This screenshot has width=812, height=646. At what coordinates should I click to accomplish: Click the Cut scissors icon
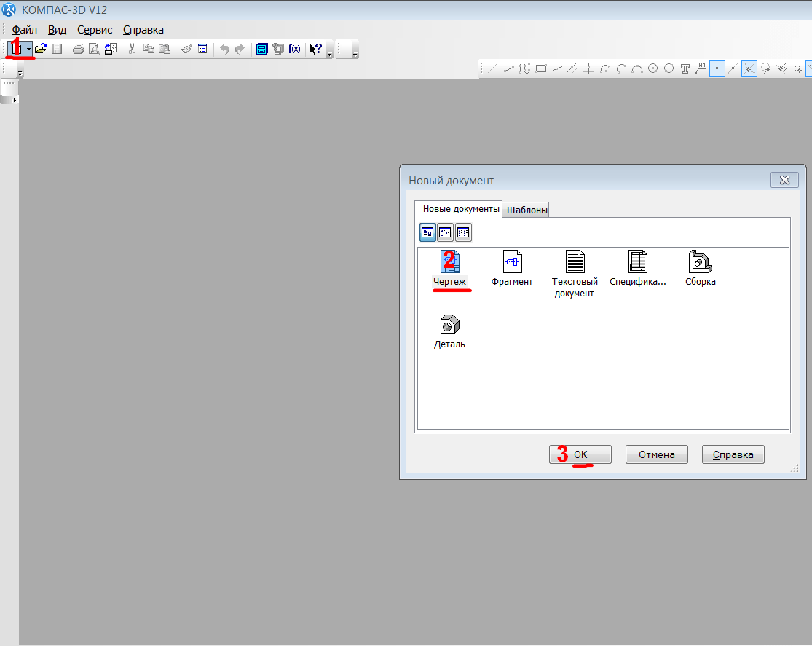tap(132, 49)
